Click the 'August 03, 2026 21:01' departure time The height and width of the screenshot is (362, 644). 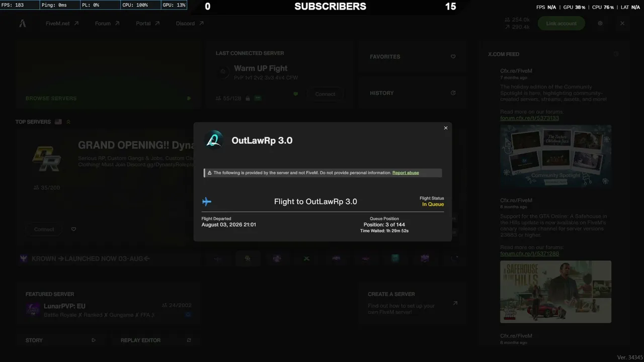point(229,225)
